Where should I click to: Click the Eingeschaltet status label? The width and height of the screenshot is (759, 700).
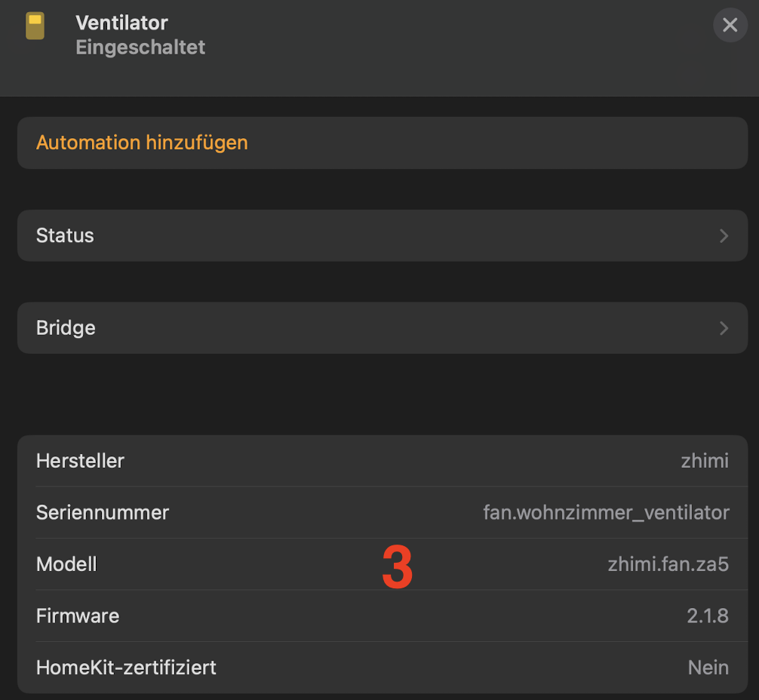point(140,47)
